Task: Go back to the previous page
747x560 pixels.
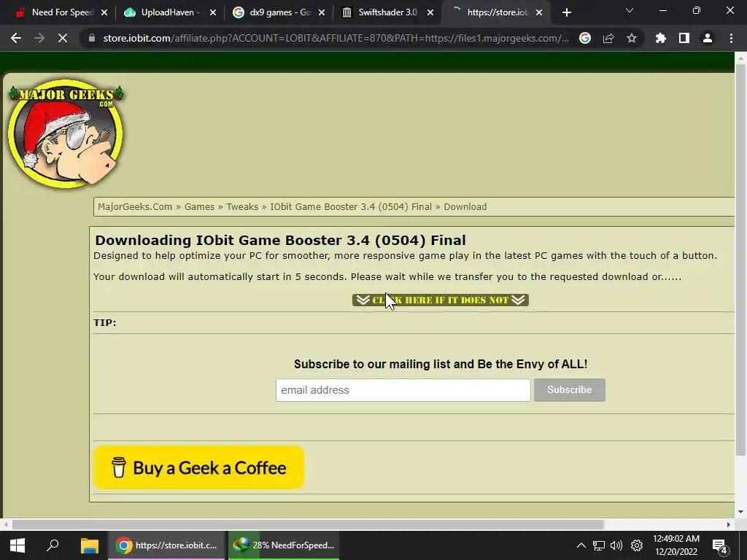Action: (x=16, y=38)
